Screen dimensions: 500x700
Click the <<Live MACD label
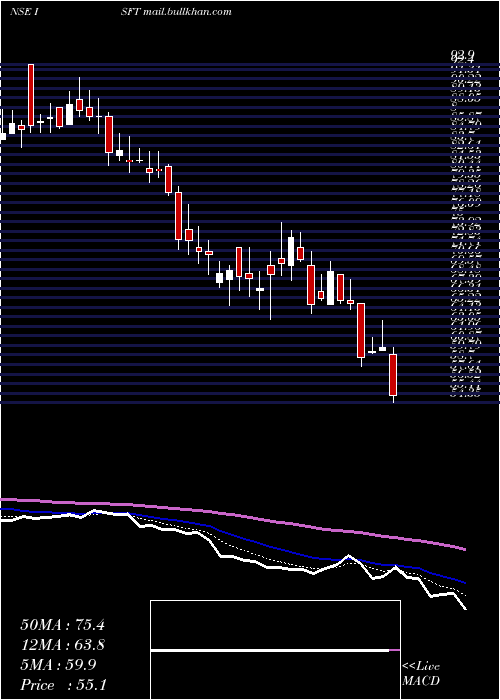coord(421,673)
